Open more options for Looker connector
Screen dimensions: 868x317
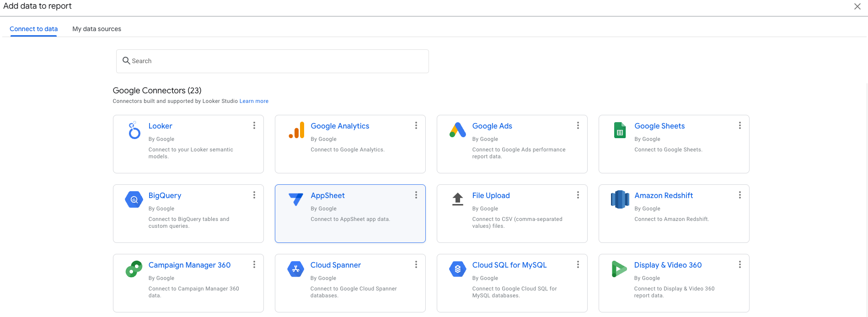click(254, 125)
